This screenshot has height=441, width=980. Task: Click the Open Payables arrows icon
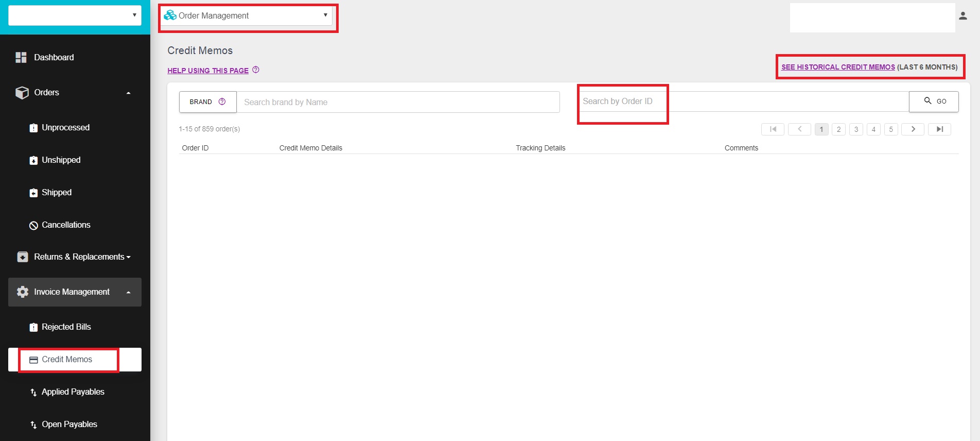click(x=33, y=425)
